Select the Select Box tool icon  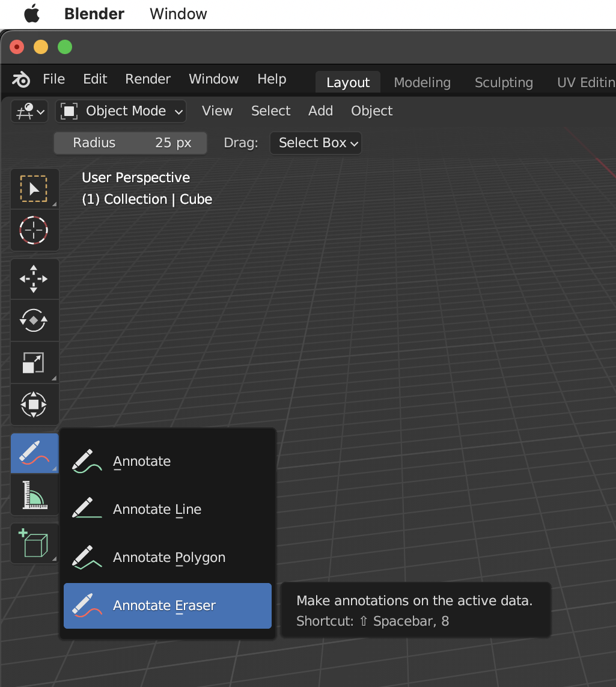point(34,189)
